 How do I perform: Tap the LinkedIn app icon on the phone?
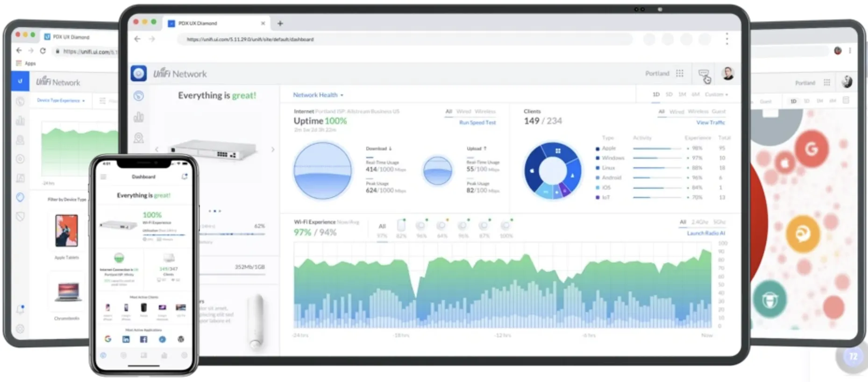(126, 339)
